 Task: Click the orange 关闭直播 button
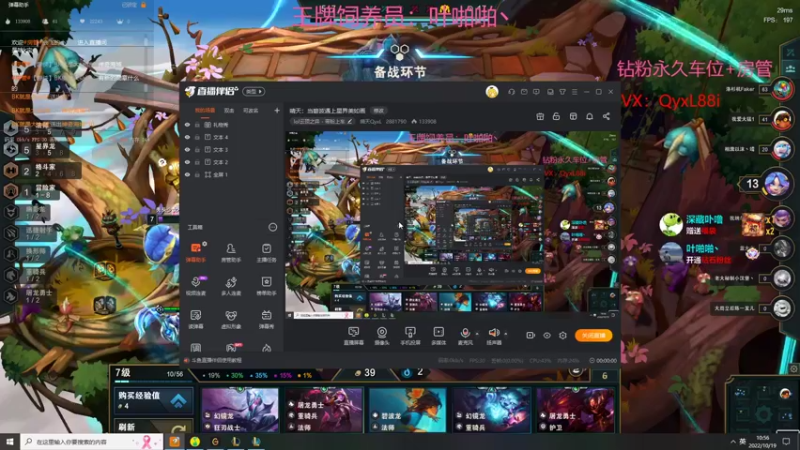click(x=593, y=335)
